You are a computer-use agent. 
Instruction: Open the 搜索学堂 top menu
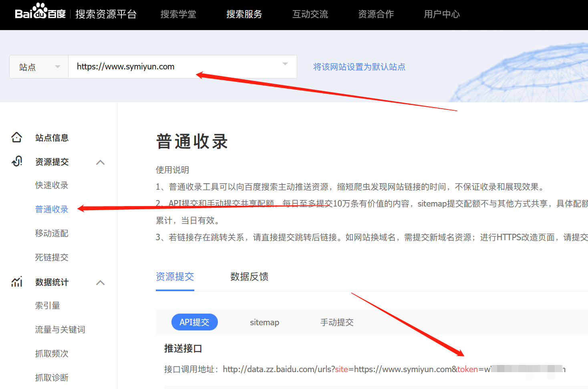tap(178, 14)
